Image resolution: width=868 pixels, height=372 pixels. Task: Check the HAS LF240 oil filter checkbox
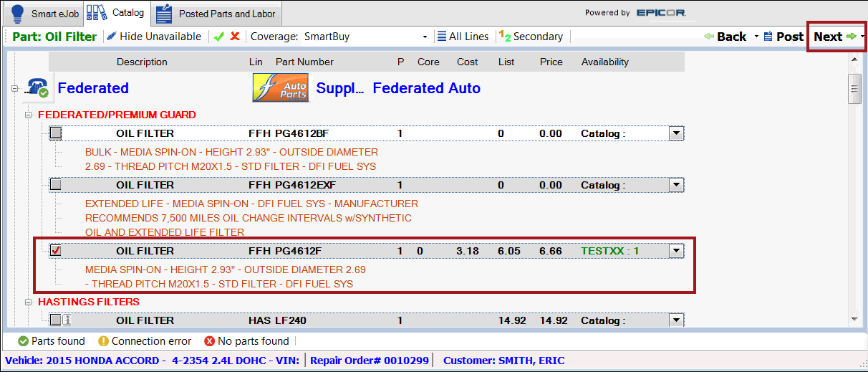click(x=56, y=320)
